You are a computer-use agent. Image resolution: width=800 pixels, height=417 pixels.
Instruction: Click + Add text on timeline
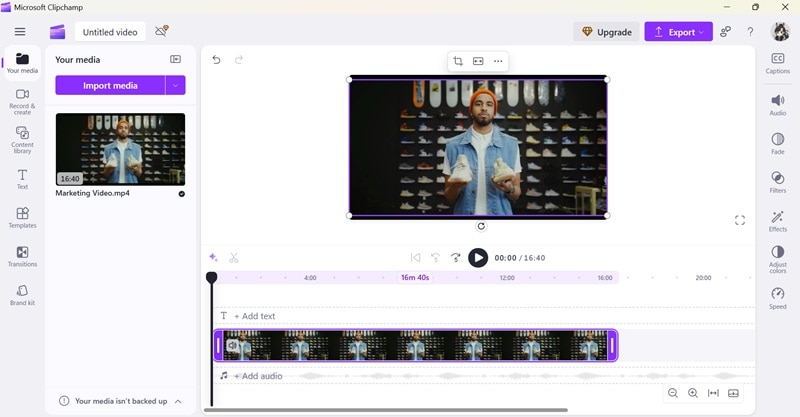pyautogui.click(x=255, y=316)
